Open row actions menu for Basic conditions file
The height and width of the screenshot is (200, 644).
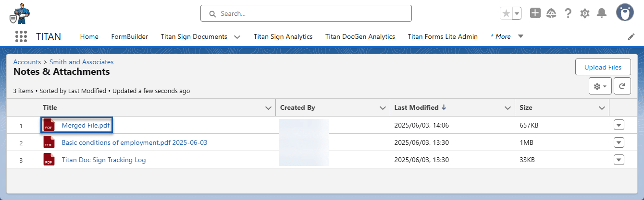click(x=619, y=142)
